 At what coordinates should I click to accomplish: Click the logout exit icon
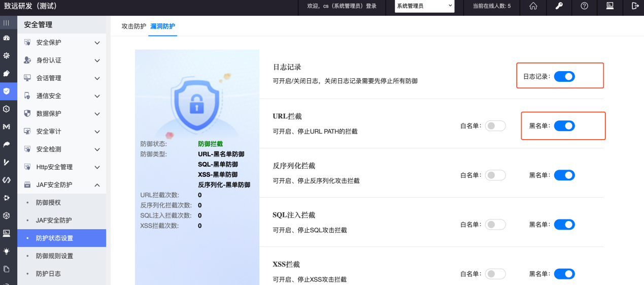pyautogui.click(x=635, y=6)
